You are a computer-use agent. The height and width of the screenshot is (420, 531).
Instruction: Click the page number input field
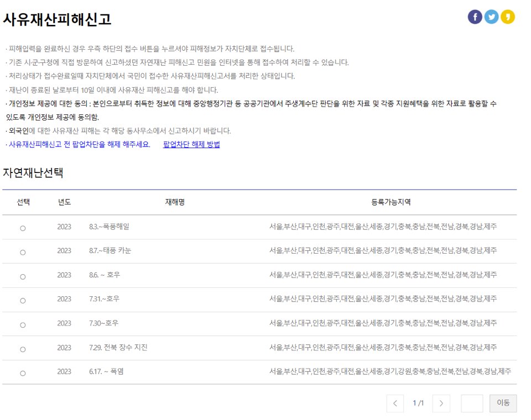click(471, 403)
